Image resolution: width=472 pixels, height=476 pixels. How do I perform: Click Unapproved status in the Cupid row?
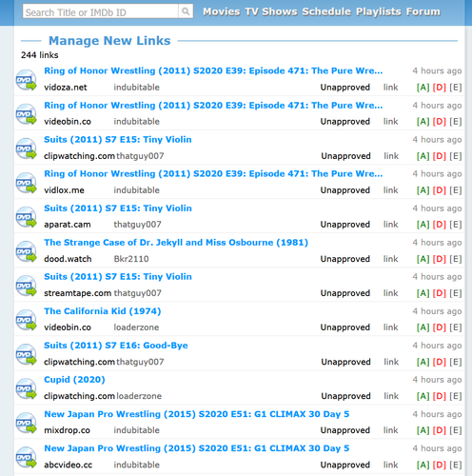coord(345,396)
